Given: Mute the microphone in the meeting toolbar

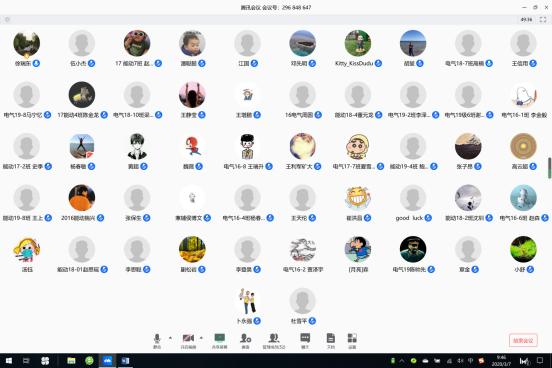Looking at the screenshot, I should [157, 341].
